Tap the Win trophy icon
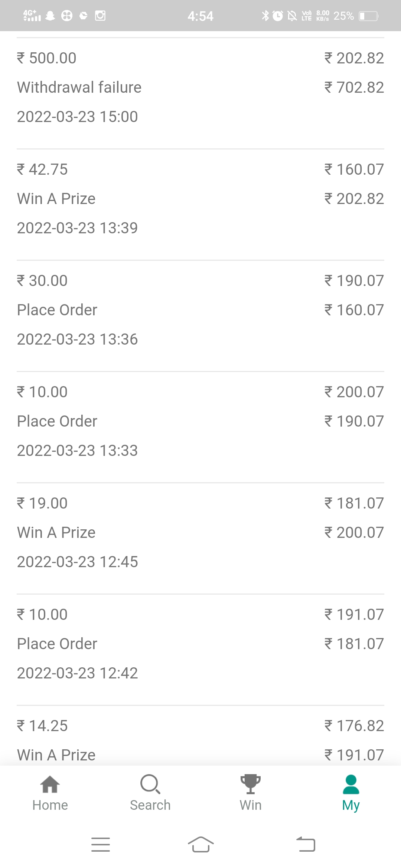 251,784
